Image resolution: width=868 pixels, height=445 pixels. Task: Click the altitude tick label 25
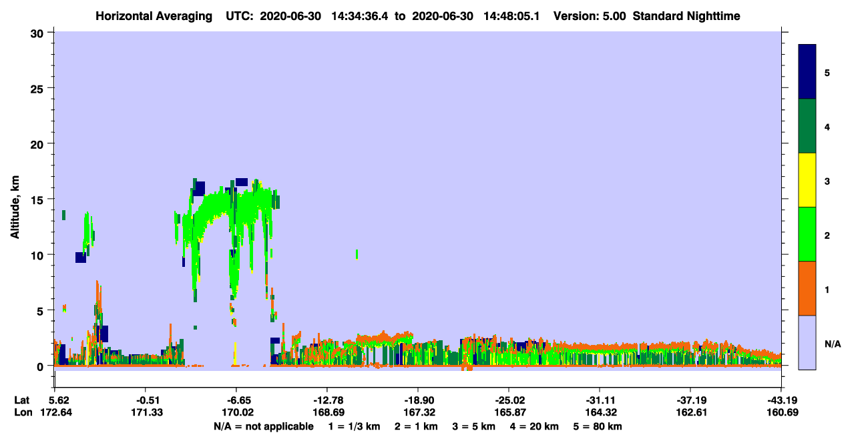pos(38,88)
